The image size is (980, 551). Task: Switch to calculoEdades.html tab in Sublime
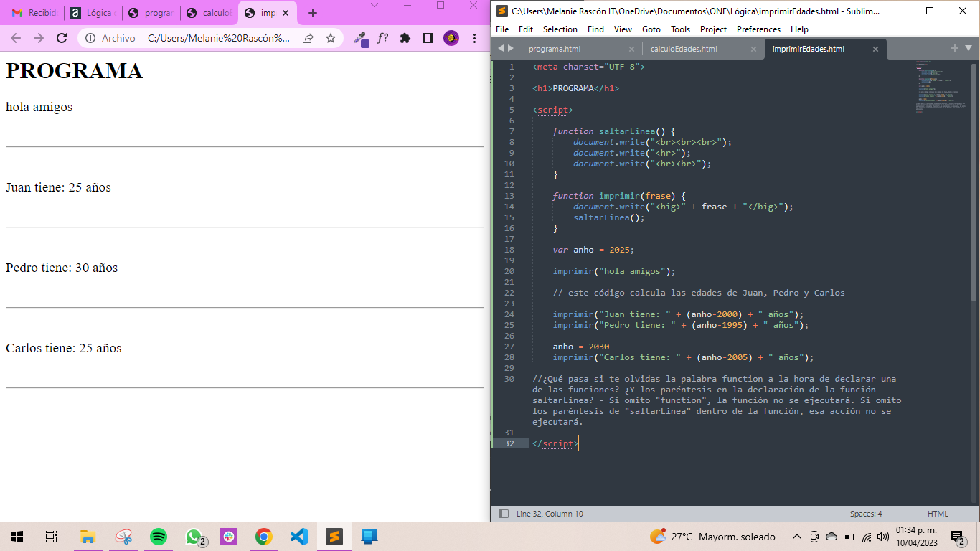point(684,49)
